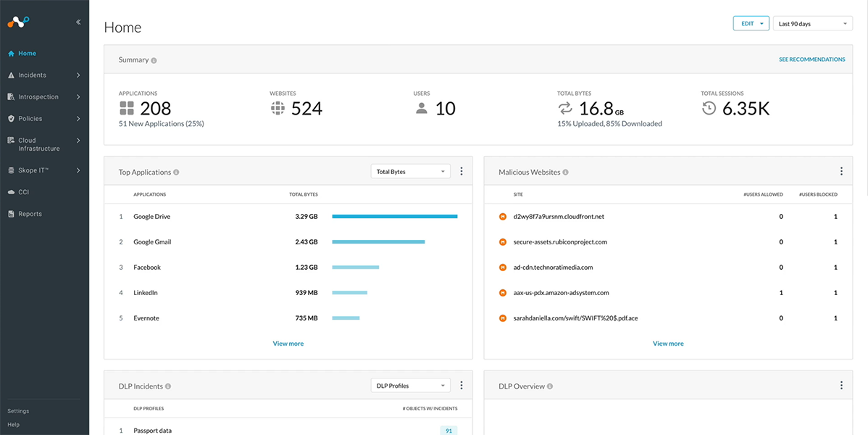Viewport: 868px width, 435px height.
Task: Open the DLP Incidents three-dot menu
Action: click(462, 385)
